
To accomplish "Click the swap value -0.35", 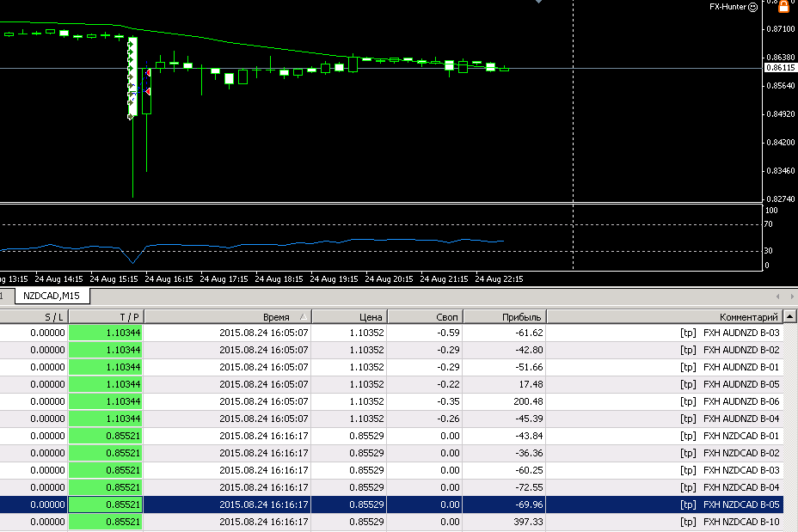I will point(448,401).
